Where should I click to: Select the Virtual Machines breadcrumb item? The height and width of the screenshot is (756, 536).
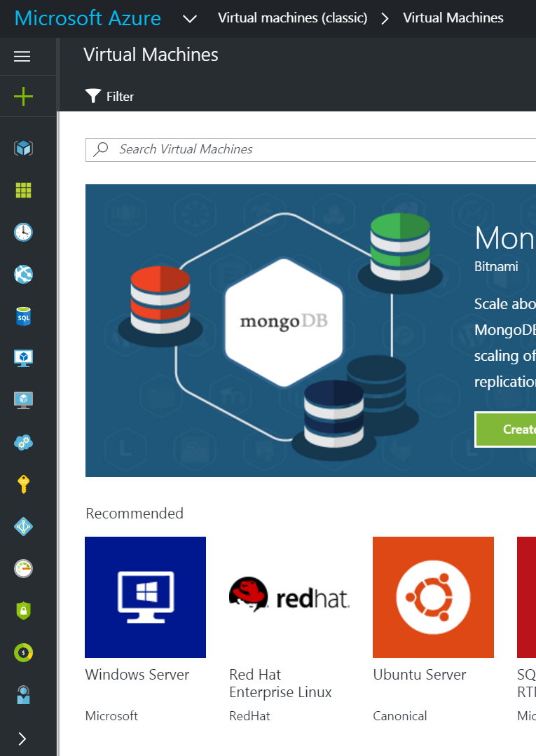(x=453, y=18)
